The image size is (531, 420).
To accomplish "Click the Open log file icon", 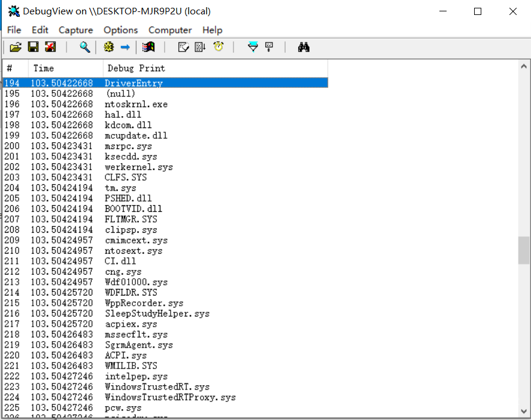I will click(x=16, y=47).
